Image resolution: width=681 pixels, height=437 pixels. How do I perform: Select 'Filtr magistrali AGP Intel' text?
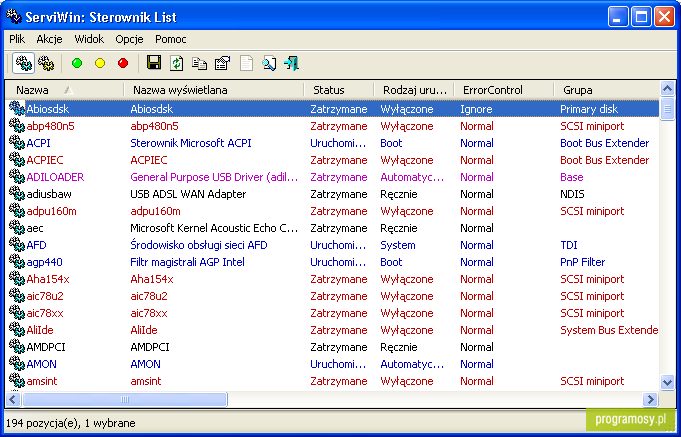[x=187, y=262]
